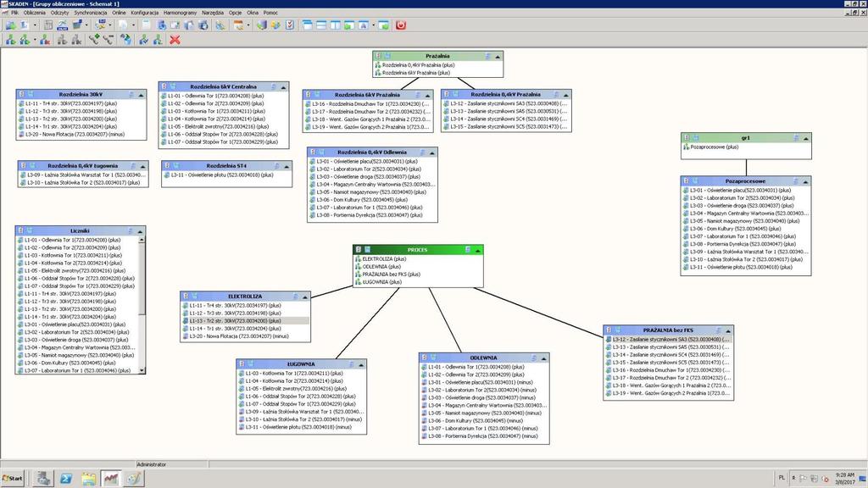Image resolution: width=868 pixels, height=488 pixels.
Task: Click the cascade windows layout icon
Action: click(x=307, y=25)
